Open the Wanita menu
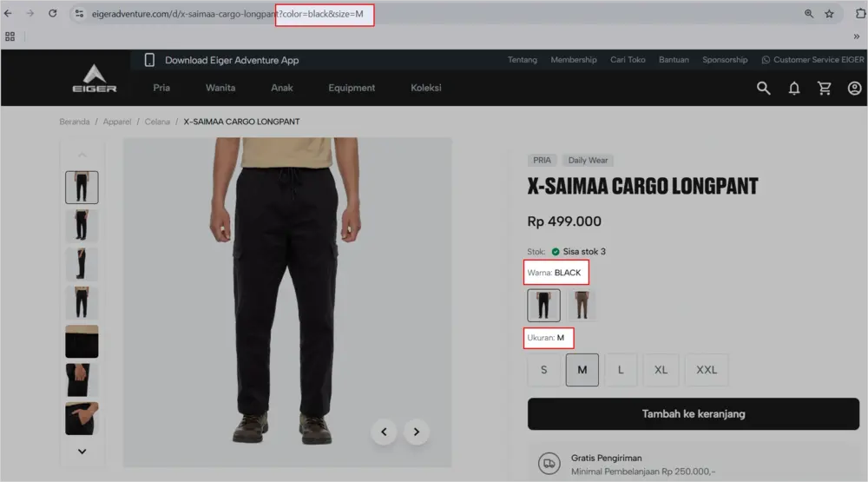 (x=220, y=88)
